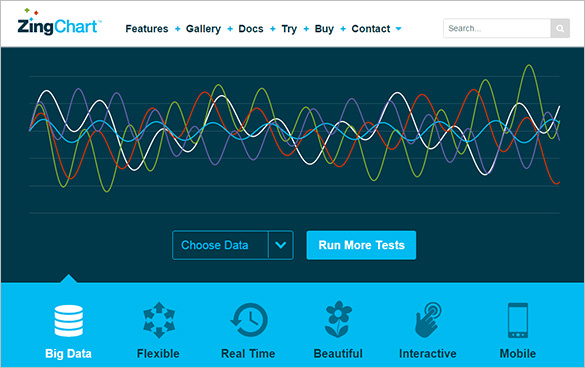Open the Gallery menu item
This screenshot has height=368, width=585.
tap(203, 29)
